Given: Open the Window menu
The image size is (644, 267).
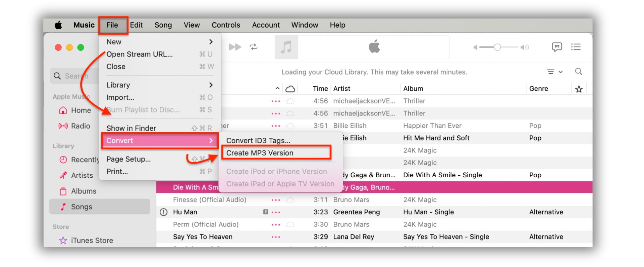Looking at the screenshot, I should click(x=305, y=25).
